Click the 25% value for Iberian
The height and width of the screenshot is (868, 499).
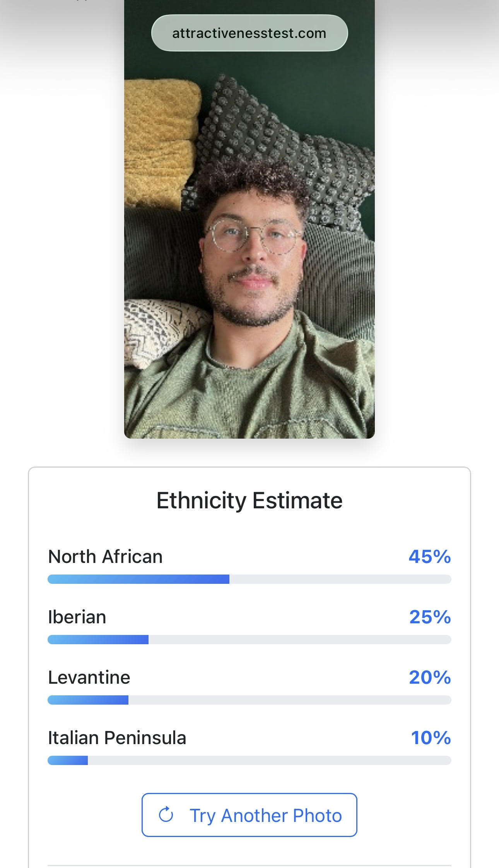pos(430,617)
